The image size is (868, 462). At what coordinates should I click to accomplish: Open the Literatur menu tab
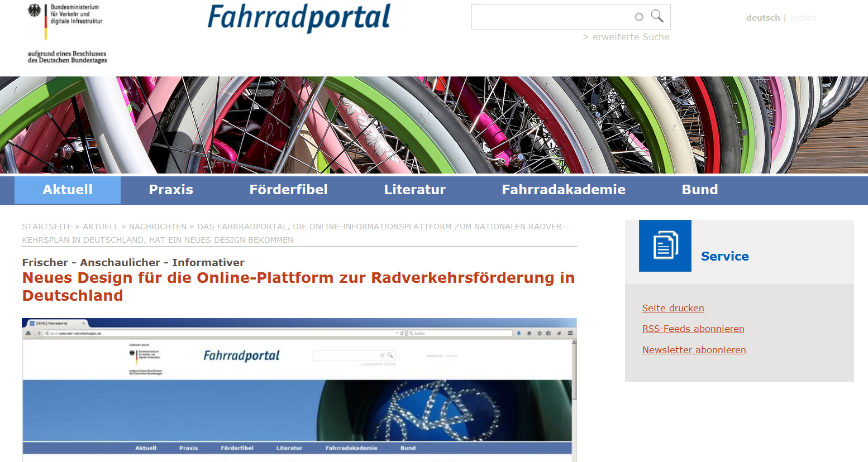pos(415,190)
